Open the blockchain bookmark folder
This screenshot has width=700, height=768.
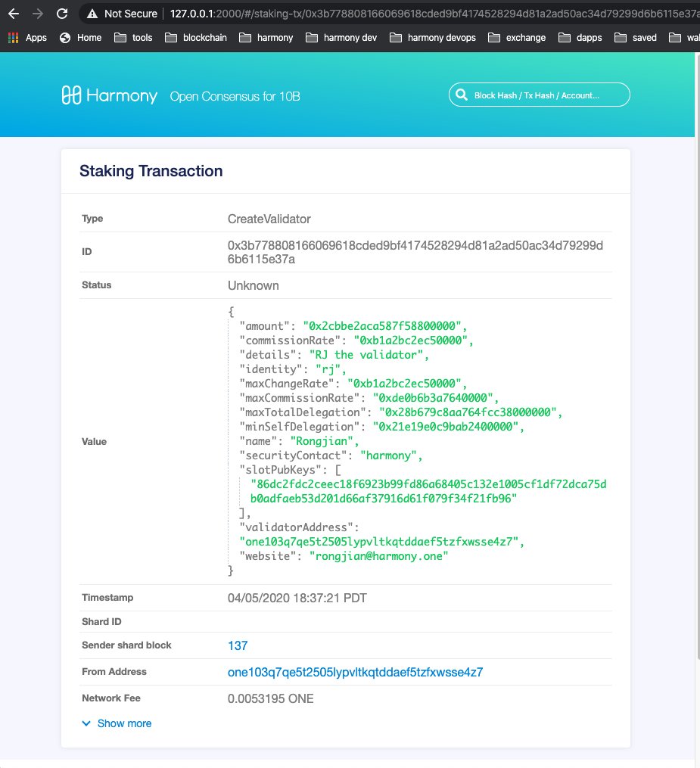click(x=196, y=38)
